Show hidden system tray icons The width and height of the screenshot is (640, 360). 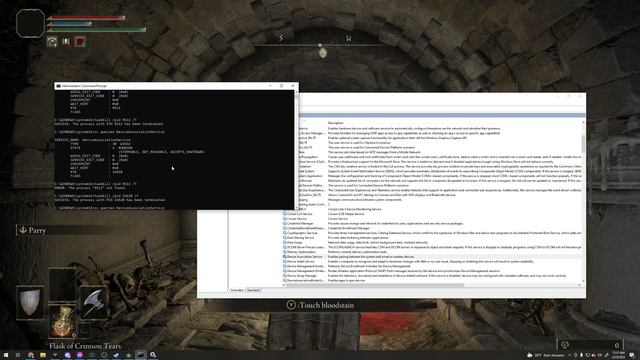click(x=569, y=356)
